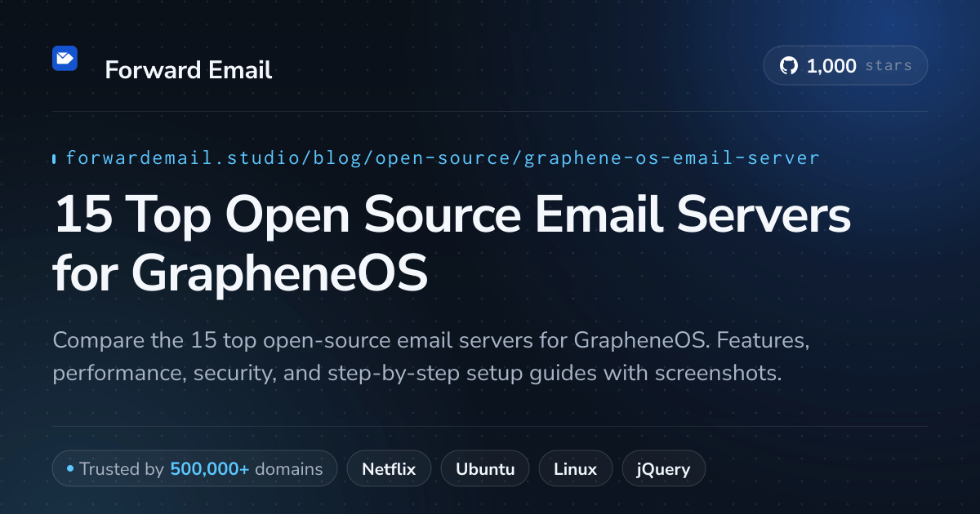Click the 15 Top Open Source Email Servers headline
The width and height of the screenshot is (980, 514).
pyautogui.click(x=452, y=245)
